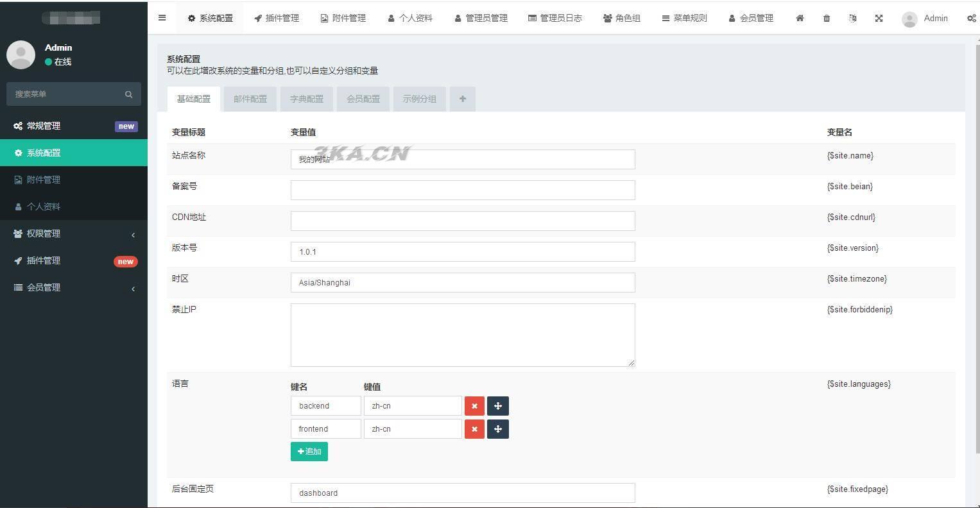Image resolution: width=980 pixels, height=508 pixels.
Task: Click the backend key name field
Action: [x=326, y=406]
